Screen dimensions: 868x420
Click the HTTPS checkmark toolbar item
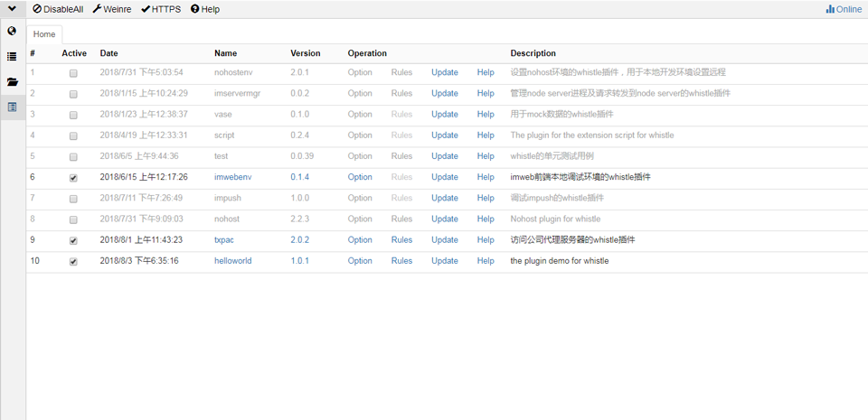161,9
